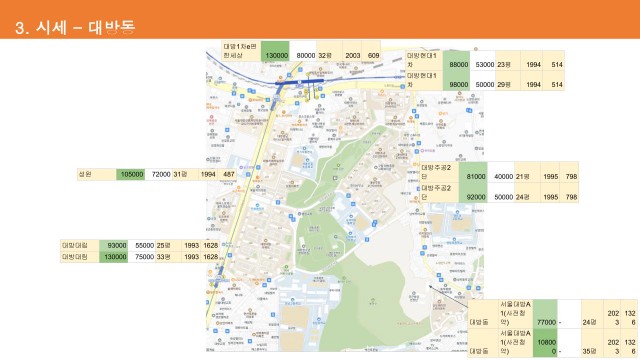The width and height of the screenshot is (640, 360).
Task: Click the household count cell 609
Action: (x=371, y=51)
